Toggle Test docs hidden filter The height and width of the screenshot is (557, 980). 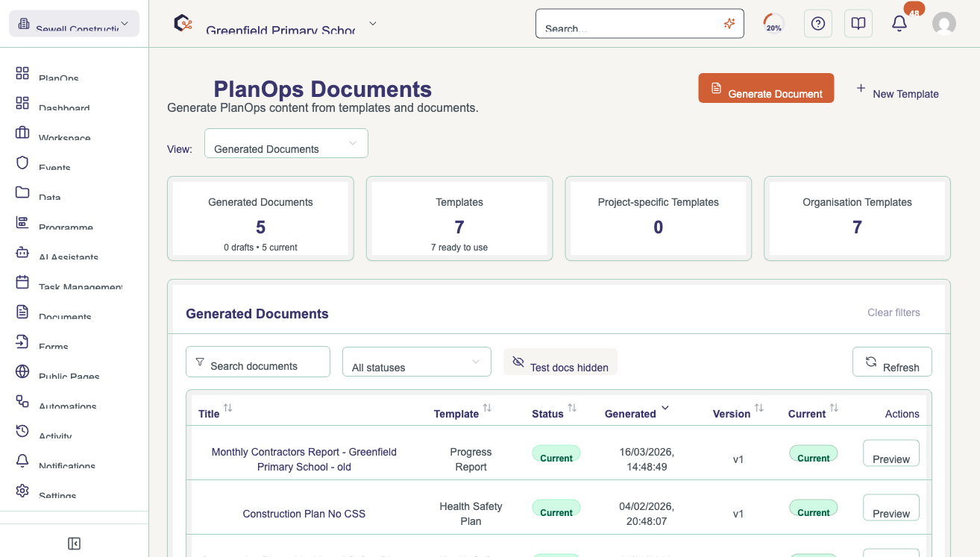tap(560, 362)
